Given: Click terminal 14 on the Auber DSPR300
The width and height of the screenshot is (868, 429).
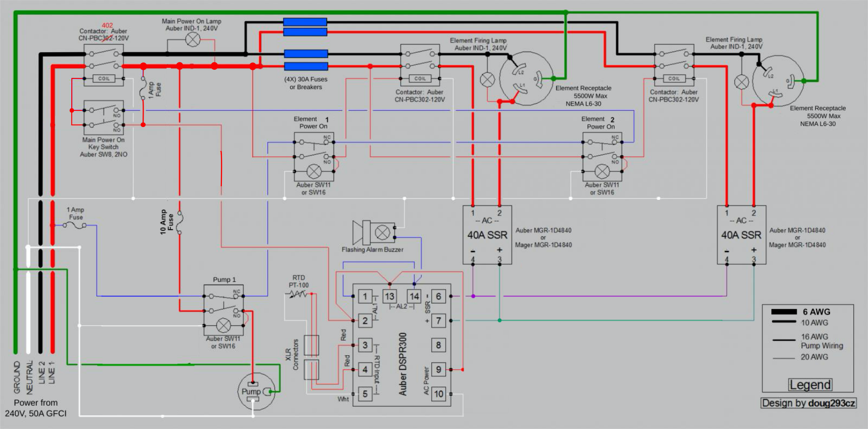Looking at the screenshot, I should (x=414, y=296).
